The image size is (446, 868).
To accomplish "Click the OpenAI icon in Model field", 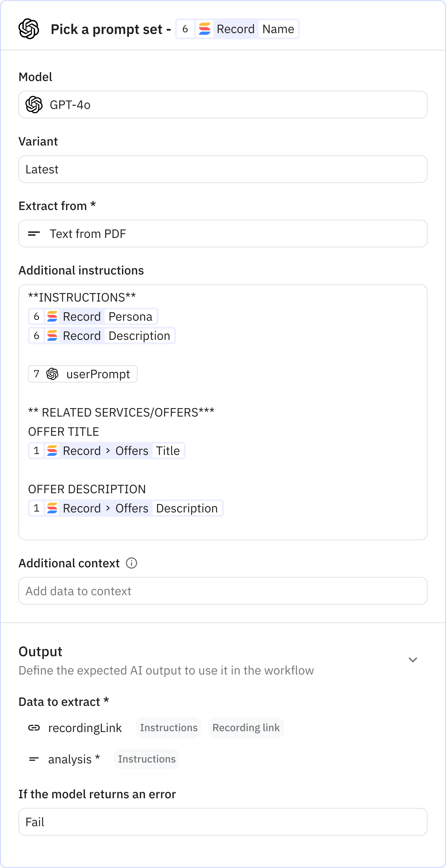I will coord(34,105).
